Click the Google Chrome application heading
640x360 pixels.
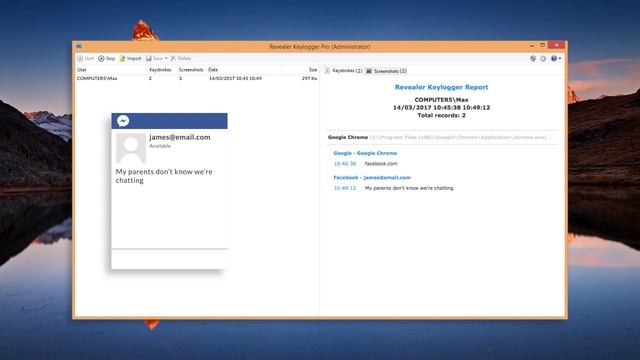click(x=348, y=138)
